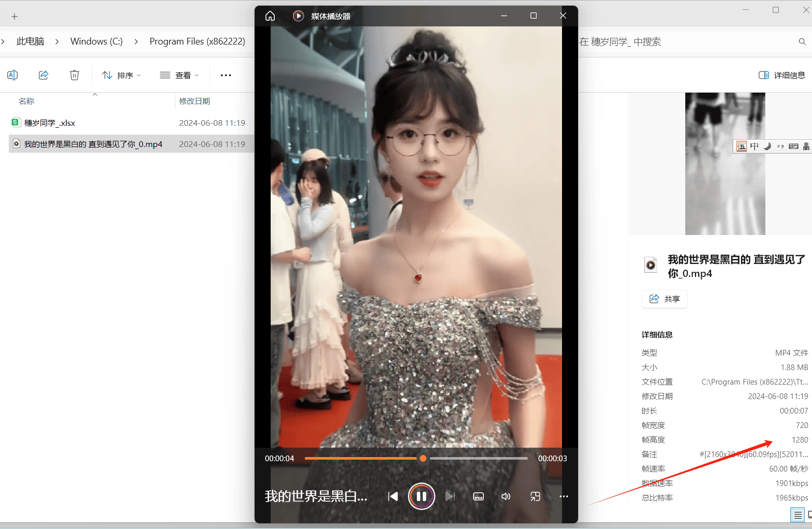Maximize the Media Player window

pos(534,16)
